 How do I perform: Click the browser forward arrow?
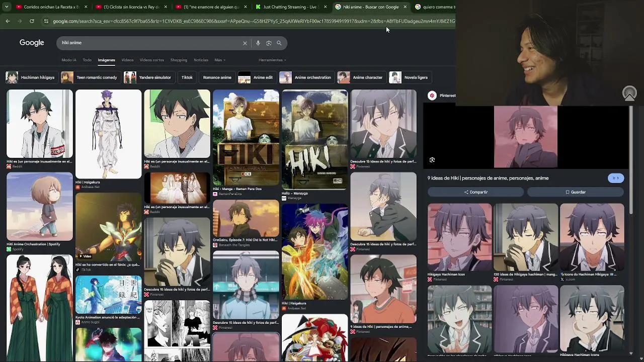[20, 21]
